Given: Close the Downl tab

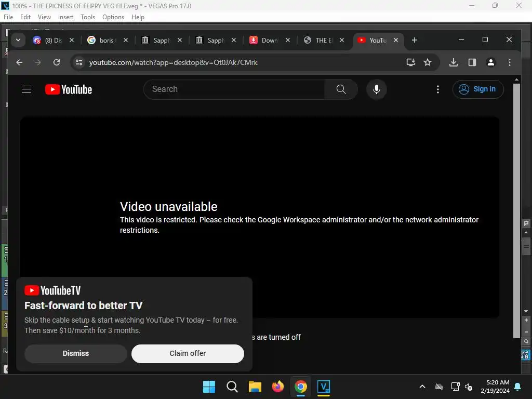Looking at the screenshot, I should pos(288,40).
